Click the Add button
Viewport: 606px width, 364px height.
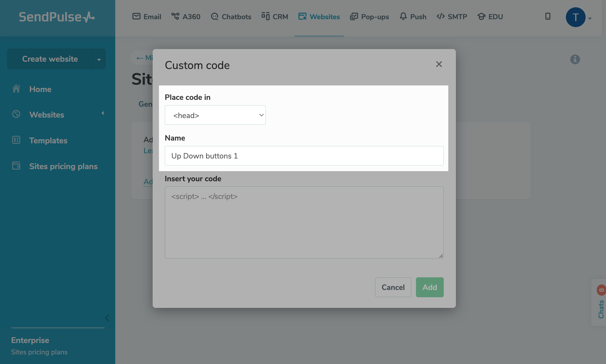coord(429,287)
